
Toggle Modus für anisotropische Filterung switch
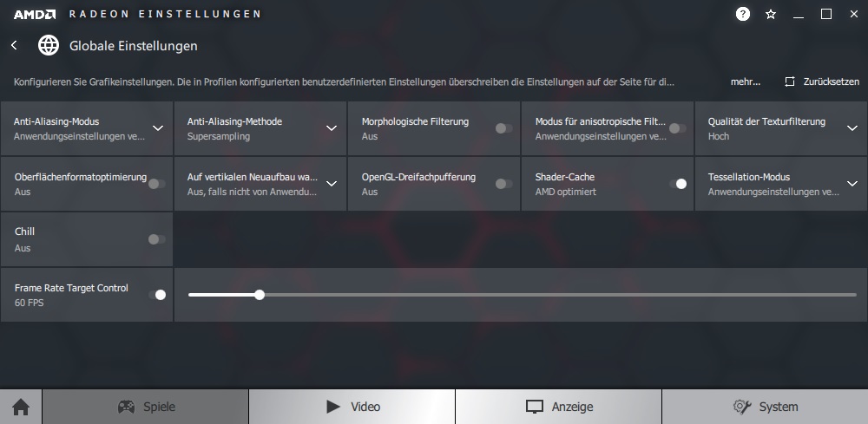pos(677,128)
